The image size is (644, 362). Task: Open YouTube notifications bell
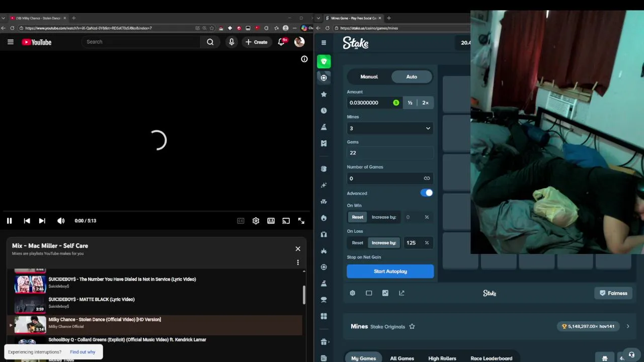point(282,42)
